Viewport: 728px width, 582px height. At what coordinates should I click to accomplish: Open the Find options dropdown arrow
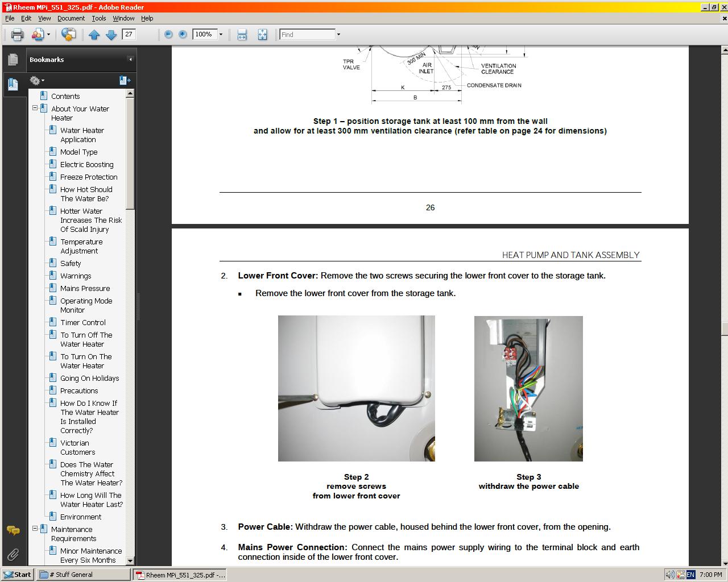click(x=338, y=34)
